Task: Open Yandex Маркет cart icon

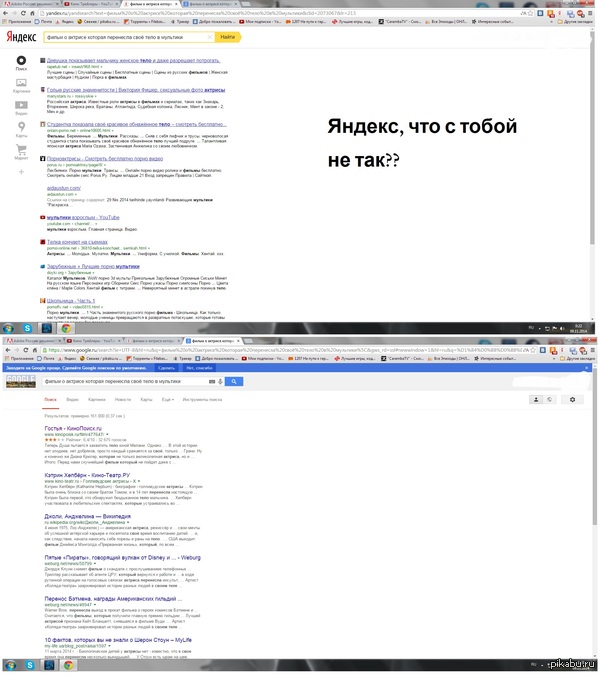Action: [21, 149]
